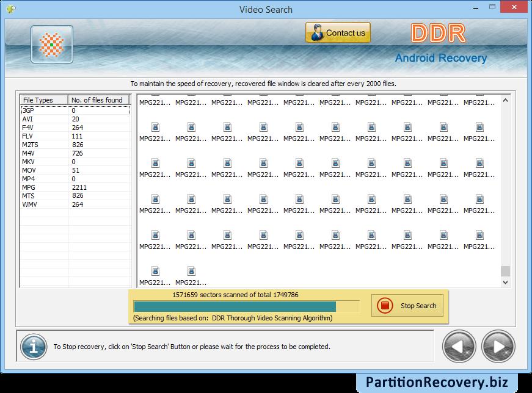Click the count 51 in the MOV row

click(x=75, y=170)
